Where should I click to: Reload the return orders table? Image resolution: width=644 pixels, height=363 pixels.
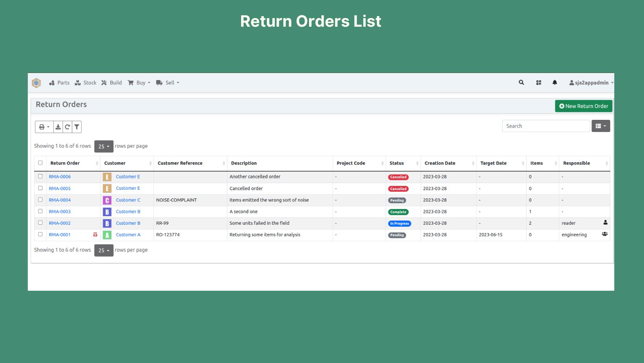click(68, 127)
